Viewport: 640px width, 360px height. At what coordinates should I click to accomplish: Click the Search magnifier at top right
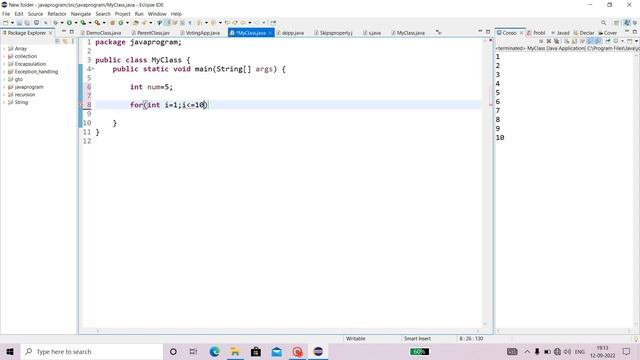click(603, 23)
